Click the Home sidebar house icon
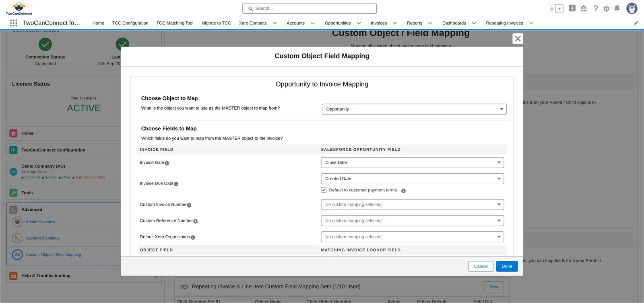644x303 pixels. pyautogui.click(x=14, y=133)
